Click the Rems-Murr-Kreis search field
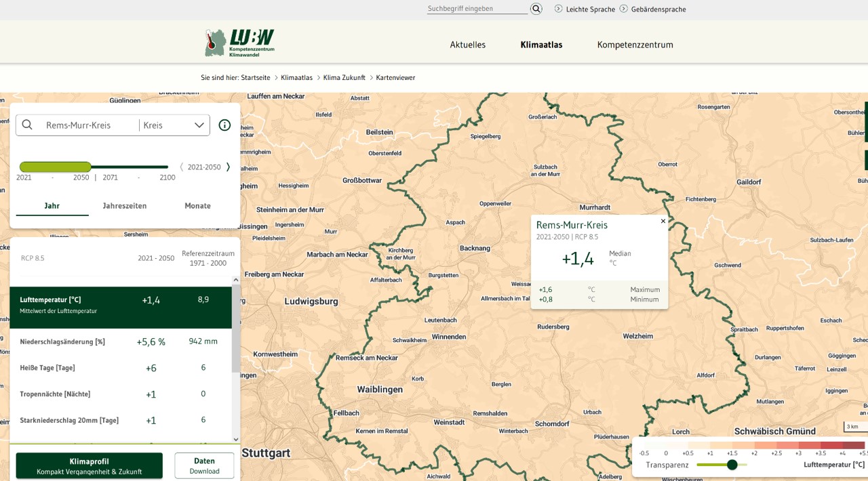 (88, 125)
